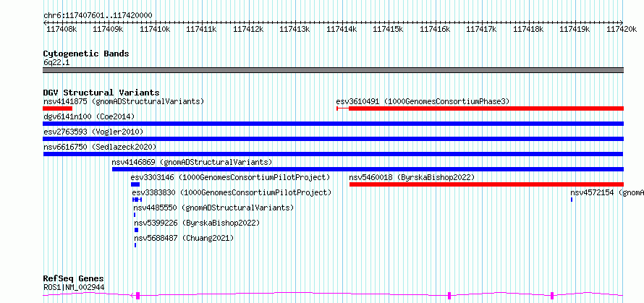Open nsv5460018 (ByrskaBishop2022) label
The width and height of the screenshot is (644, 303).
coord(412,177)
